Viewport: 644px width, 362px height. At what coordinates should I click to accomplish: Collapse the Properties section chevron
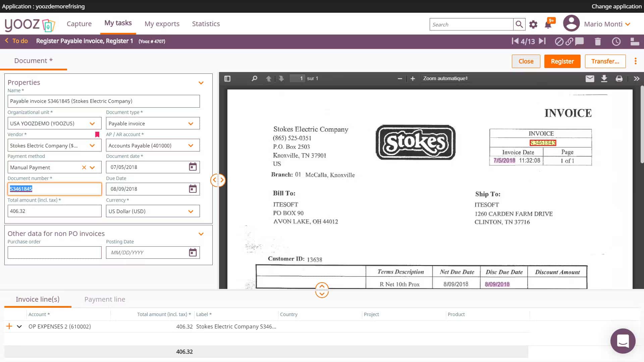(201, 82)
